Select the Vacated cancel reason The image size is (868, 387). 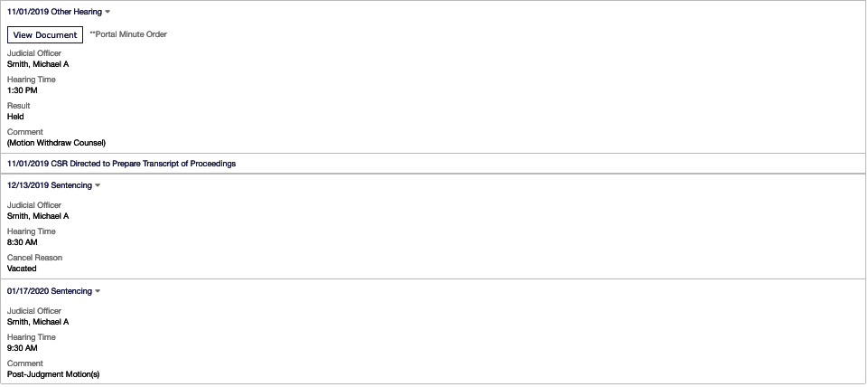click(23, 269)
